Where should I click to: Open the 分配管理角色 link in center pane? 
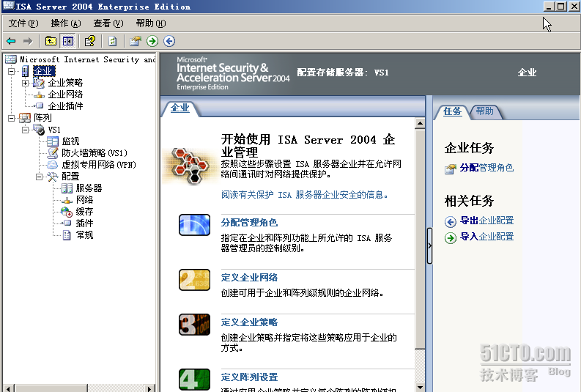[249, 222]
